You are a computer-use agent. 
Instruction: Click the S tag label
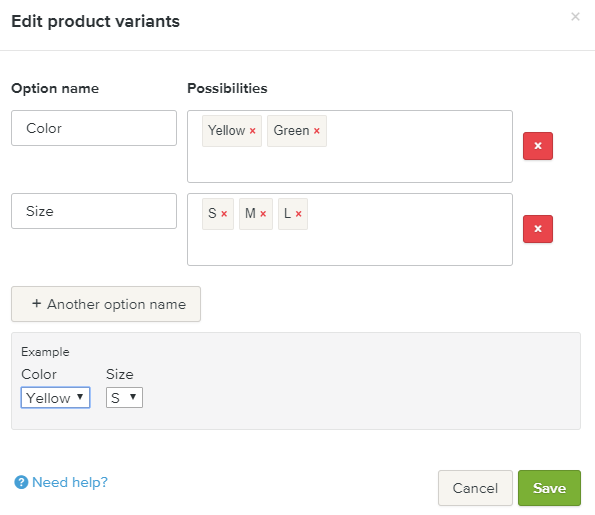point(212,213)
